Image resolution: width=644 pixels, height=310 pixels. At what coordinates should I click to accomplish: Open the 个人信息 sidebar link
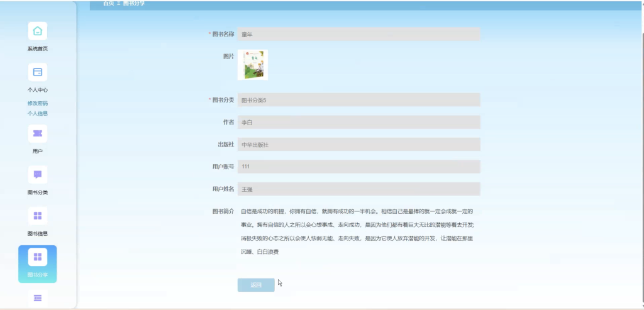point(38,114)
